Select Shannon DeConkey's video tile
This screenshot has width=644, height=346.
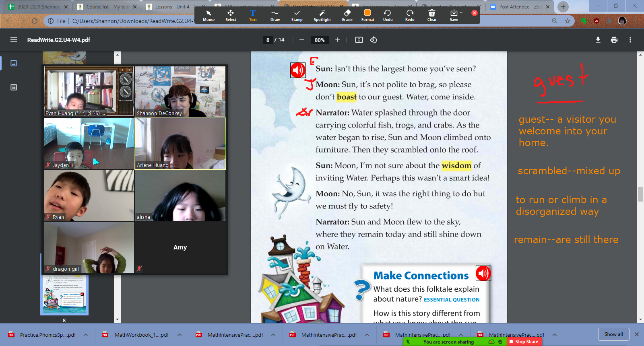coord(180,92)
